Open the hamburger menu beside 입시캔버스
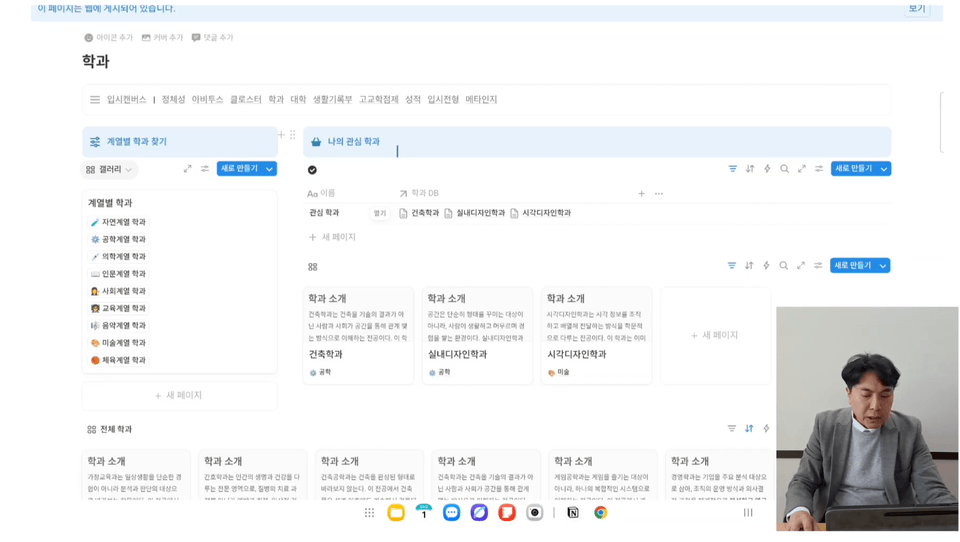960x542 pixels. (x=95, y=99)
